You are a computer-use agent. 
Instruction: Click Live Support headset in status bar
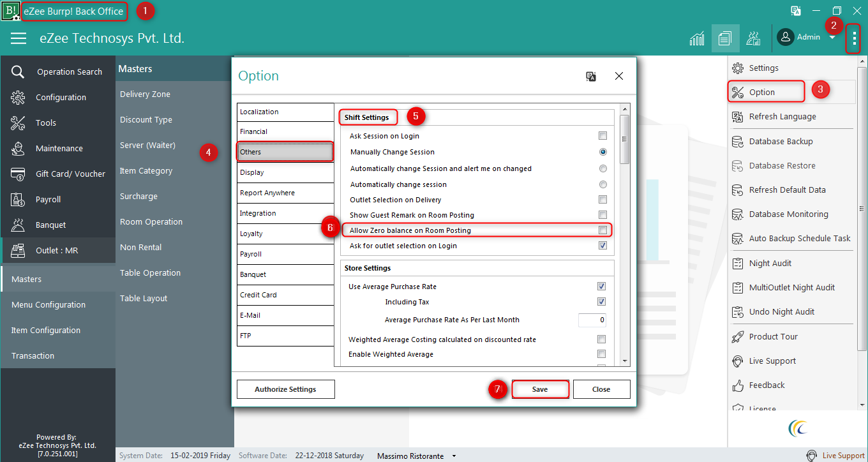pos(812,456)
